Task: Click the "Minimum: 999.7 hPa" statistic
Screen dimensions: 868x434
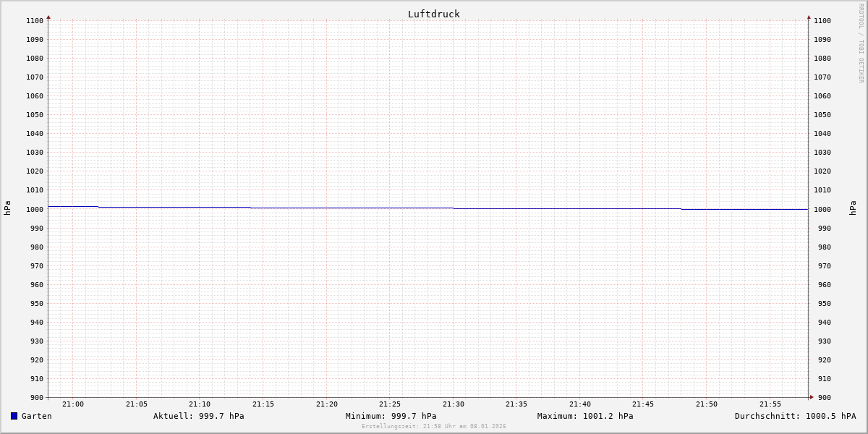Action: (x=391, y=416)
